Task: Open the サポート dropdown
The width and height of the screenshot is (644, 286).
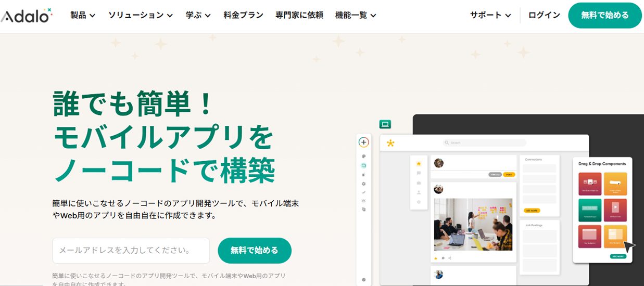Action: click(490, 15)
